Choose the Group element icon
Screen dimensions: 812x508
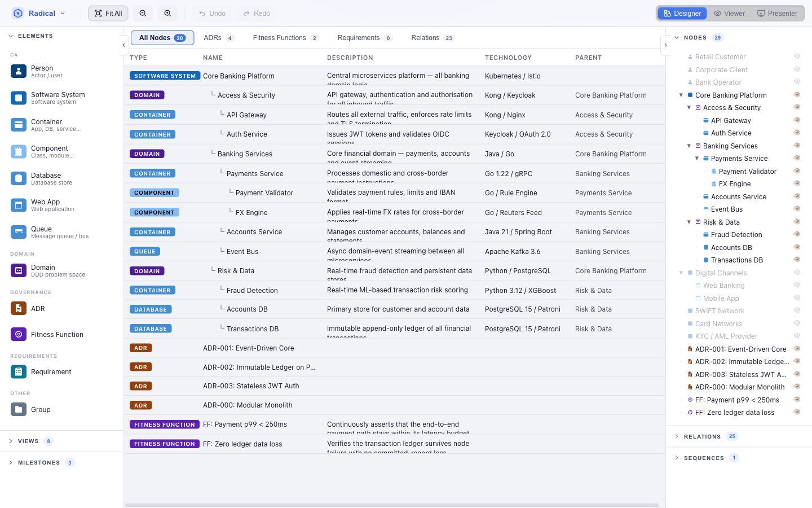[19, 409]
